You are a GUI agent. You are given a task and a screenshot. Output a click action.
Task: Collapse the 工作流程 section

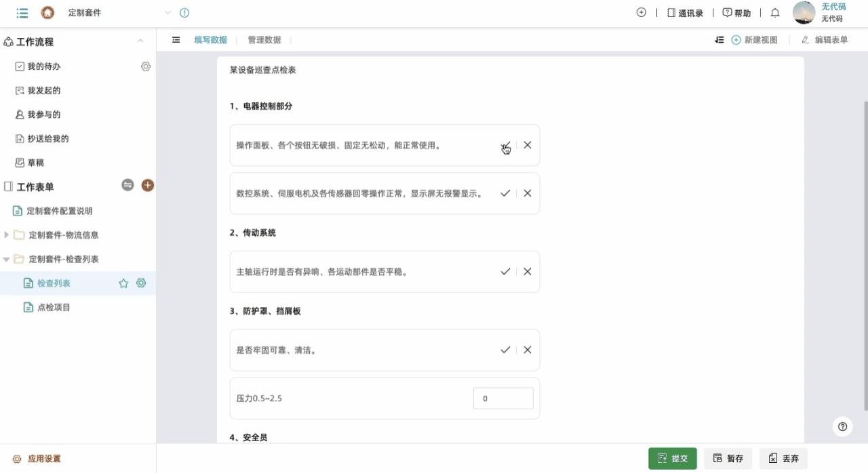point(140,41)
